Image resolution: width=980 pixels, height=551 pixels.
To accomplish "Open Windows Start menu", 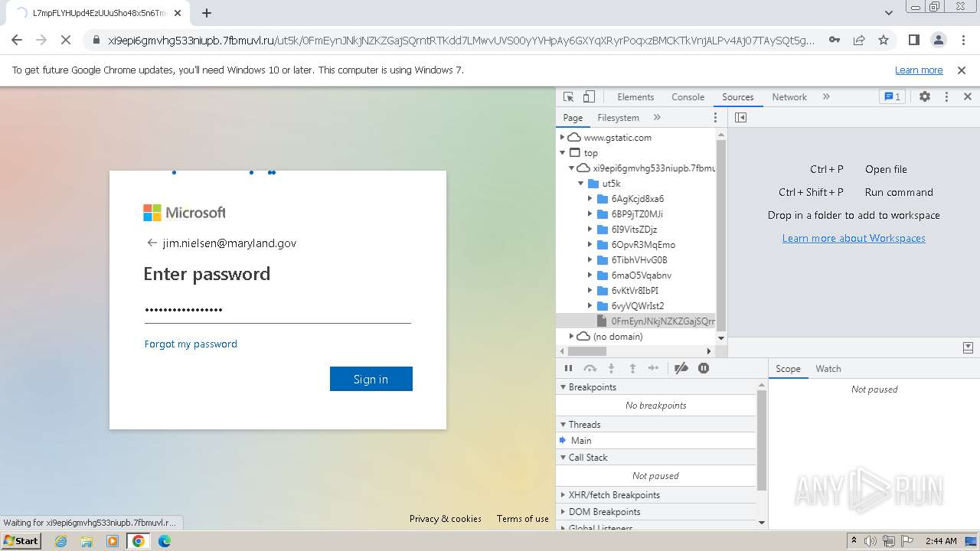I will point(21,541).
